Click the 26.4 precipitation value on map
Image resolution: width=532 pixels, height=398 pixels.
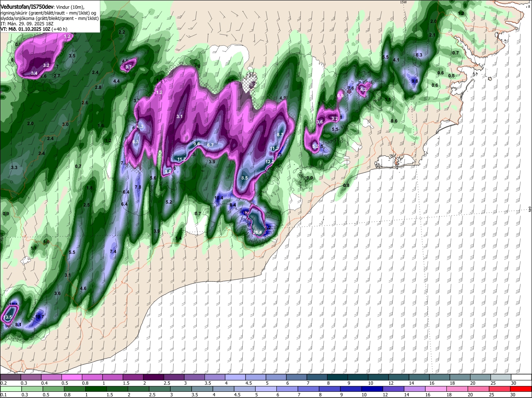click(258, 232)
